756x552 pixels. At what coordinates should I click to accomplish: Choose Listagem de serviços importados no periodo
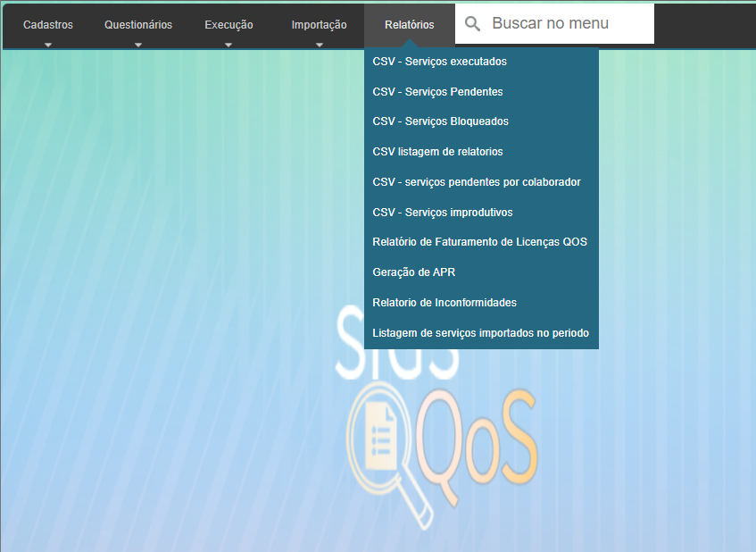click(480, 333)
